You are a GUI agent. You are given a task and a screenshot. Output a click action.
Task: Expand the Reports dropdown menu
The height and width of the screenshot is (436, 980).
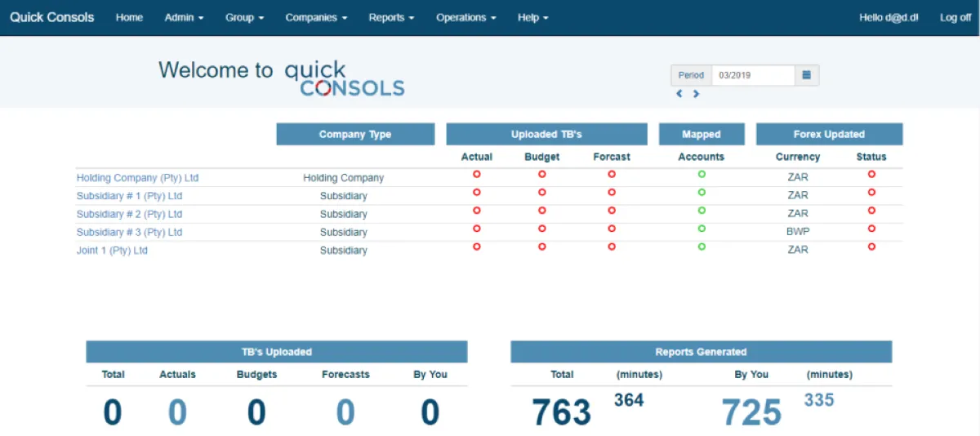click(391, 17)
